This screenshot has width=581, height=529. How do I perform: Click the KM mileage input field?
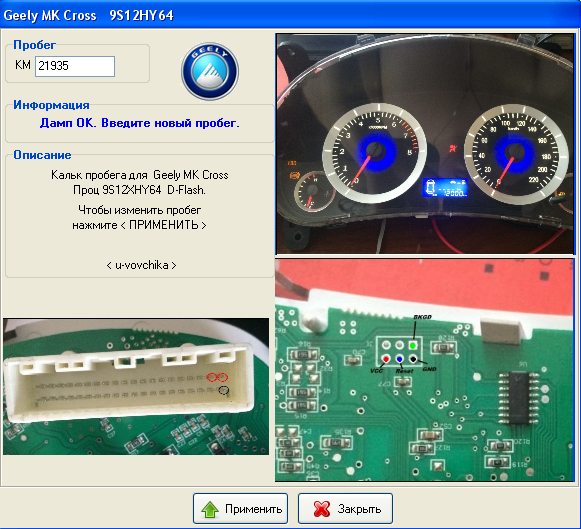click(75, 66)
